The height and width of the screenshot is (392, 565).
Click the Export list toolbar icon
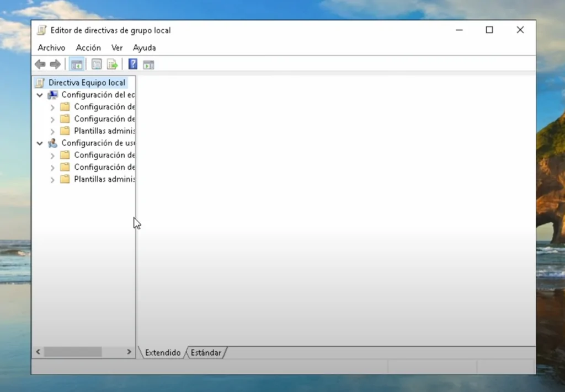point(113,65)
